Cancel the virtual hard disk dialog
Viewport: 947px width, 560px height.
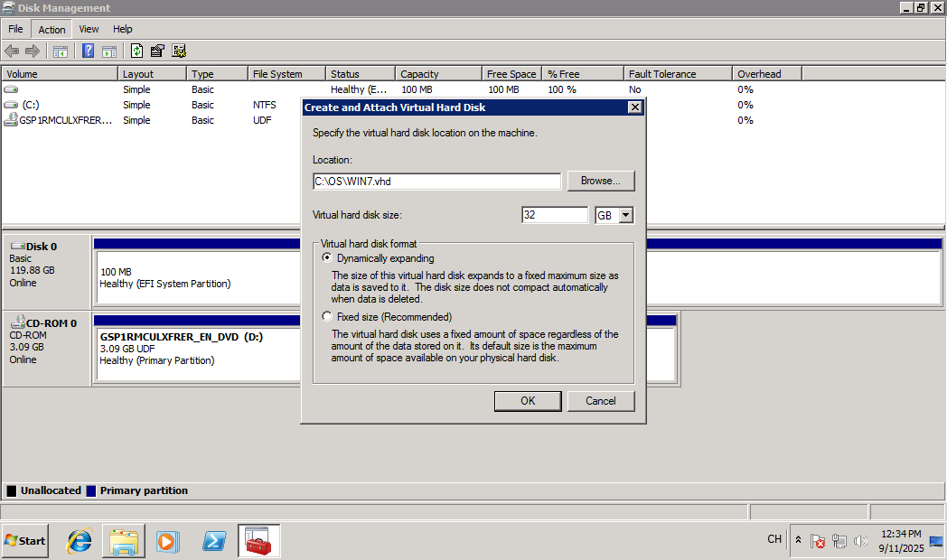601,401
